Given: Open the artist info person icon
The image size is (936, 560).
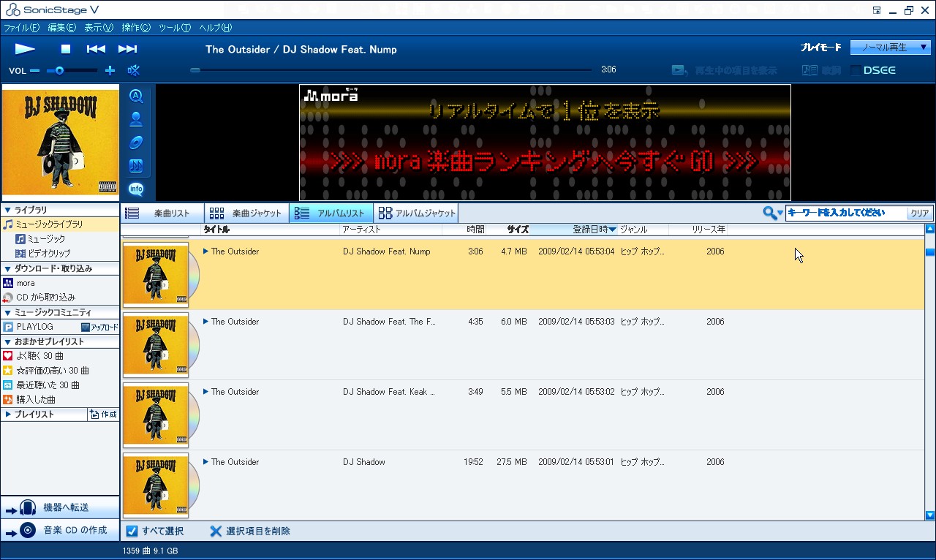Looking at the screenshot, I should click(x=136, y=119).
